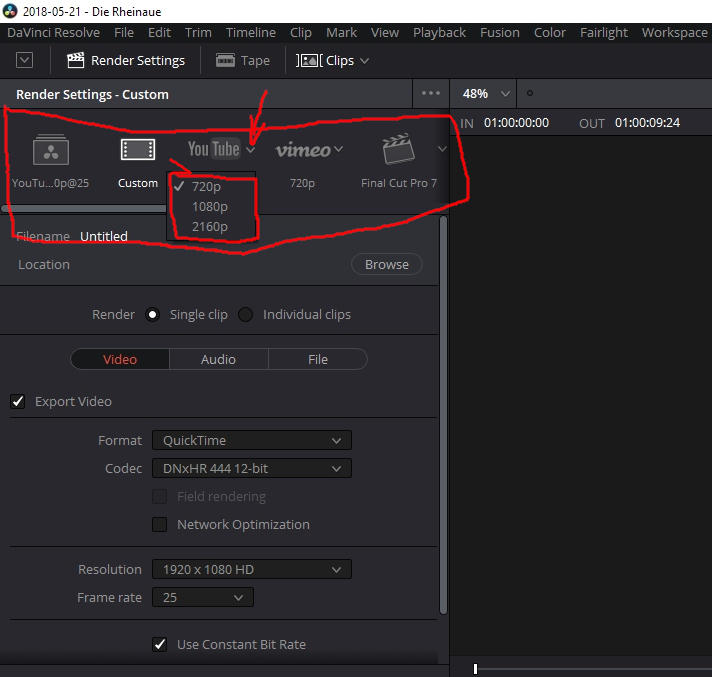The width and height of the screenshot is (712, 677).
Task: Open the Fusion menu
Action: [500, 33]
